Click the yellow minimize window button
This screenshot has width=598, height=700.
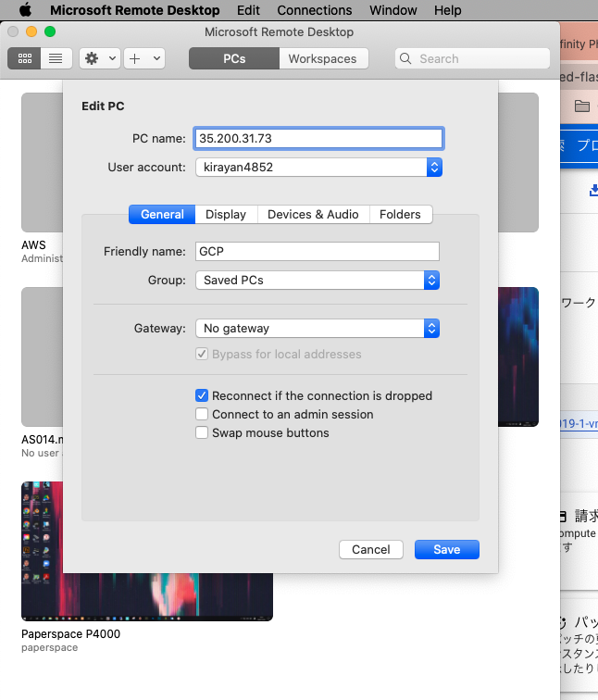pyautogui.click(x=31, y=31)
